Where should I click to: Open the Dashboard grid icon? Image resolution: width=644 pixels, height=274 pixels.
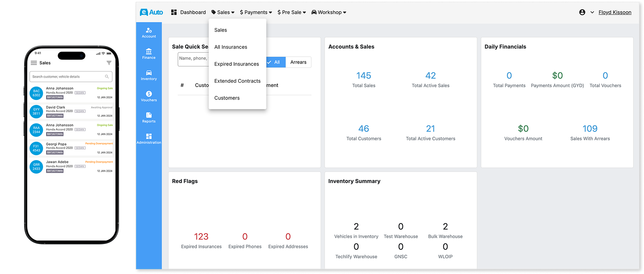[x=174, y=12]
